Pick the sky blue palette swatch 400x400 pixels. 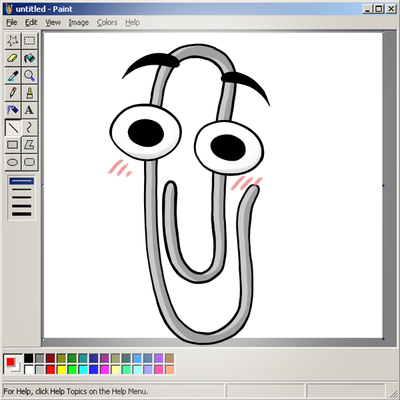(137, 359)
